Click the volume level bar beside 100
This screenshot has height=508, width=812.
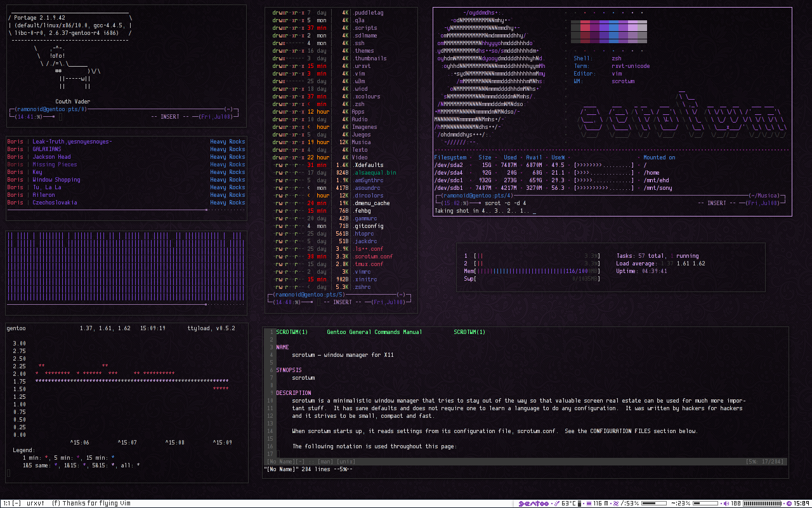coord(761,502)
